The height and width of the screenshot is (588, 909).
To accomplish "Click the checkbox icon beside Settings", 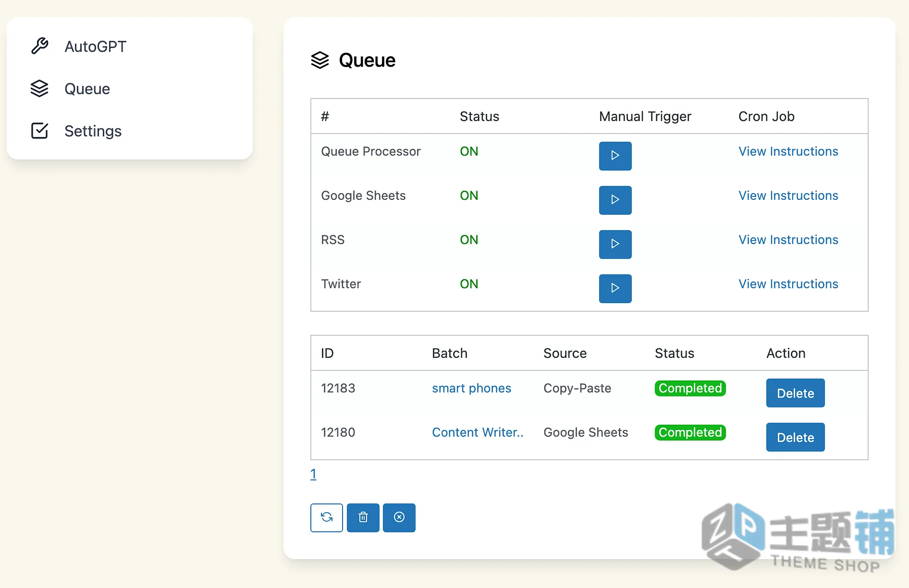I will pos(39,131).
